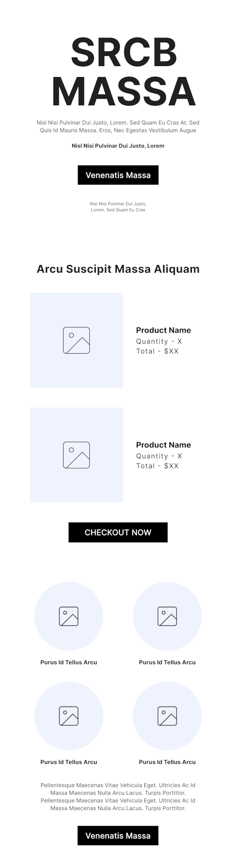Click the Arcu Suscipit Massa Aliquam heading
Screen dimensions: 236x868
coord(118,269)
